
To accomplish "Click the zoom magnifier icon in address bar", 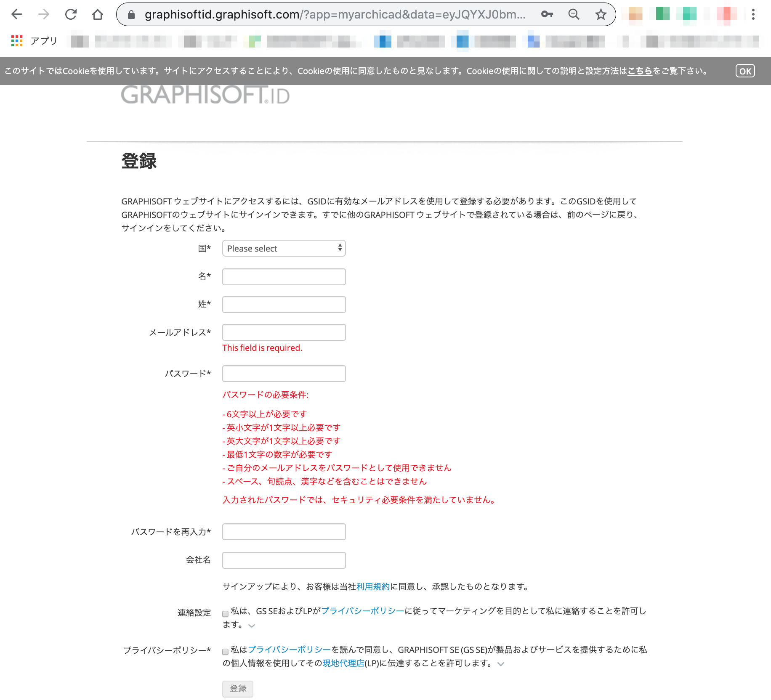I will 574,14.
